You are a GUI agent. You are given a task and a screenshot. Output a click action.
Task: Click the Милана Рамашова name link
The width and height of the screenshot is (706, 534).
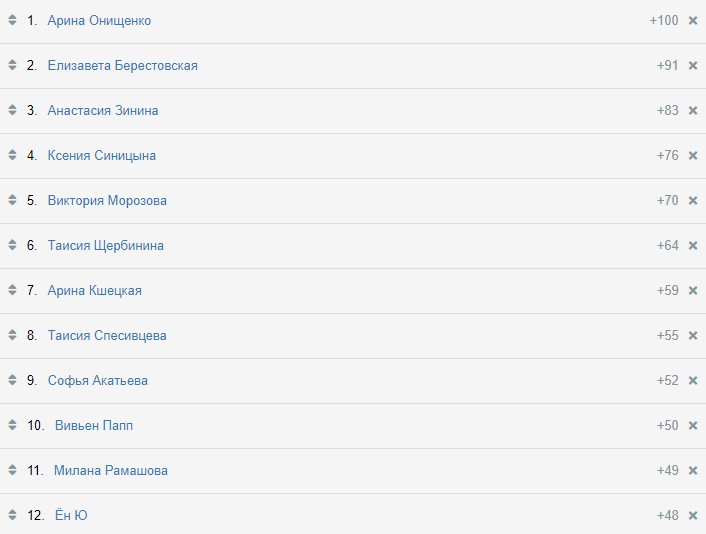coord(111,471)
